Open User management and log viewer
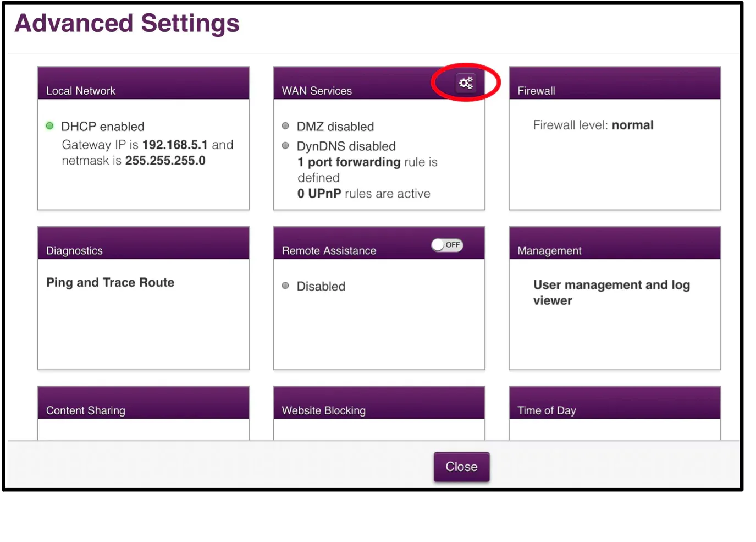This screenshot has height=542, width=756. tap(611, 292)
